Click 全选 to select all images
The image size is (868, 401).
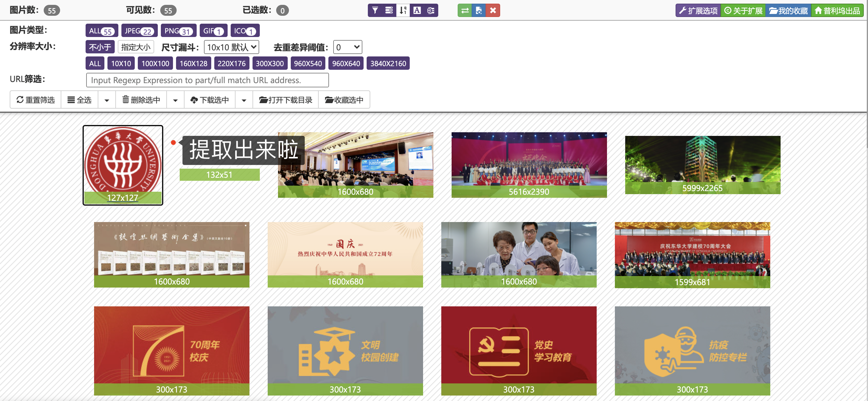[80, 100]
